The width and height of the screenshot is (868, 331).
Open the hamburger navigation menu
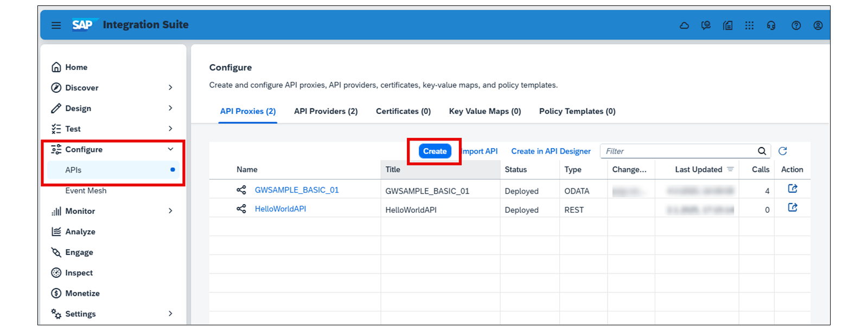coord(56,25)
